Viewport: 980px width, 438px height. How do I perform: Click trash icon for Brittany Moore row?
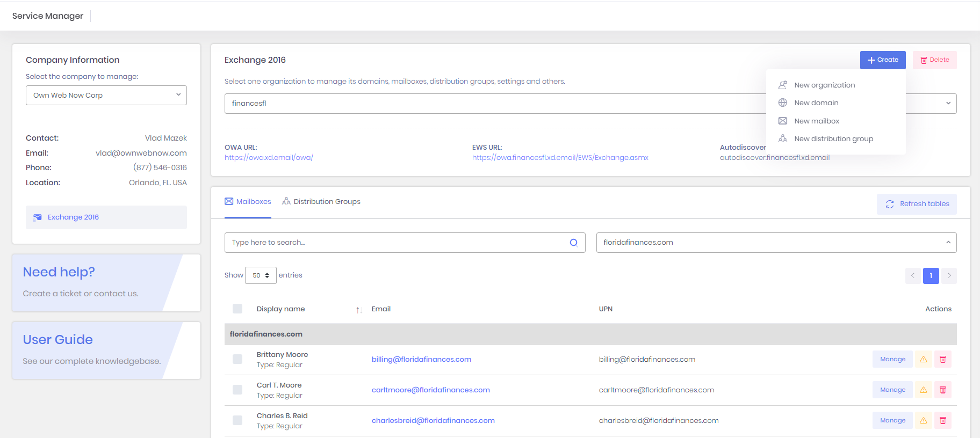point(942,359)
